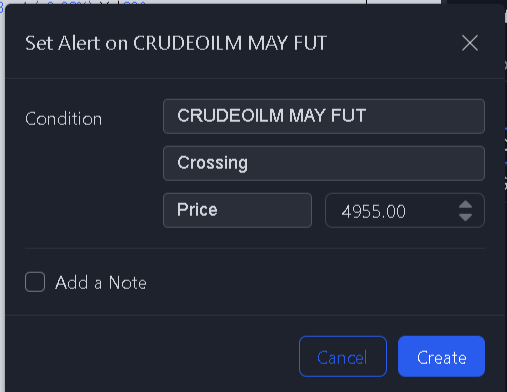
Task: Click the 'Add a Note' label text
Action: (x=101, y=283)
